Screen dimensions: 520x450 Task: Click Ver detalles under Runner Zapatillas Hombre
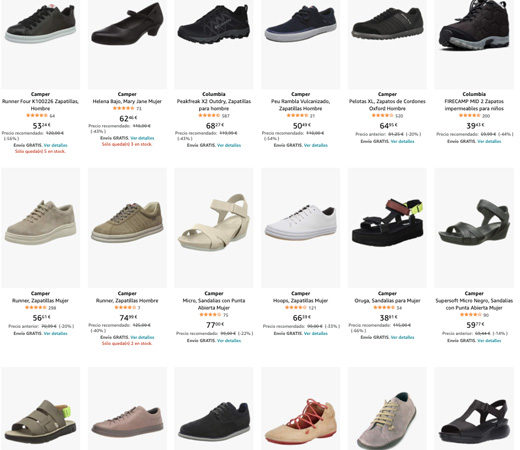pos(142,337)
